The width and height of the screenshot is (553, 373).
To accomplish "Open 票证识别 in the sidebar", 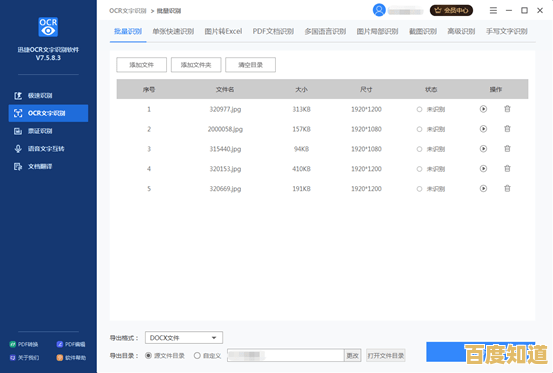I will [48, 131].
